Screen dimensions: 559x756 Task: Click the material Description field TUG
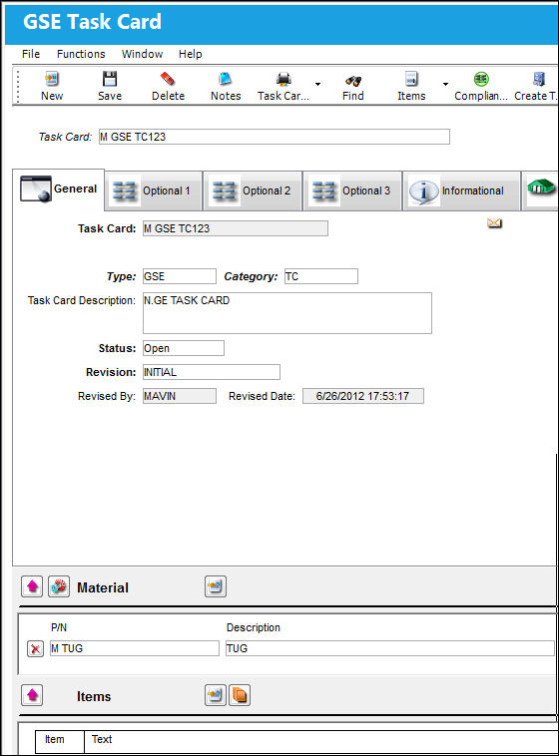[390, 648]
